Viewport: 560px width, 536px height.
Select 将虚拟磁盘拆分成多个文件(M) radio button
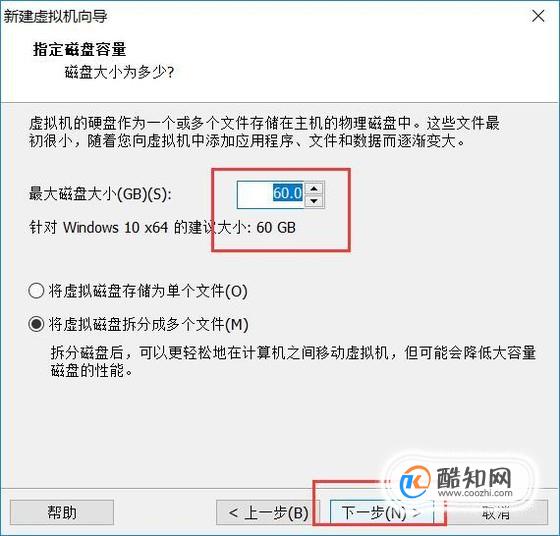pos(36,324)
